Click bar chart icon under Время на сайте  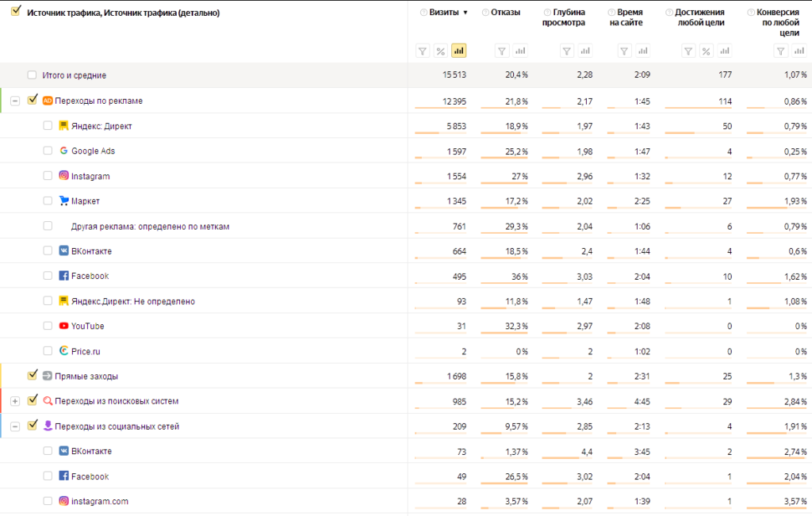[642, 51]
